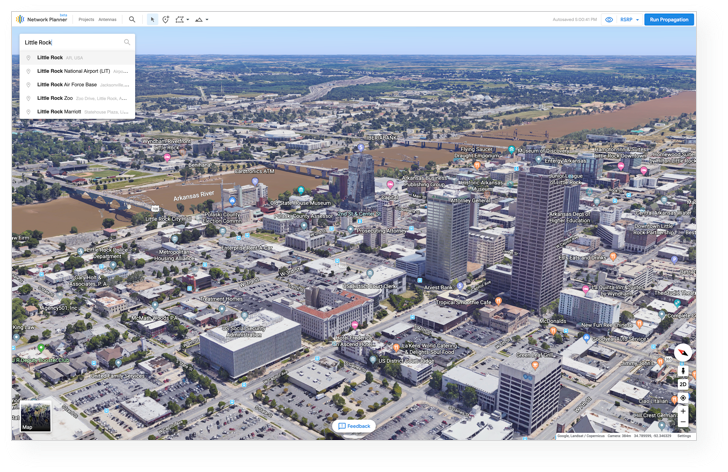Viewport: 728px width, 472px height.
Task: Switch the map to 2D view
Action: 683,384
